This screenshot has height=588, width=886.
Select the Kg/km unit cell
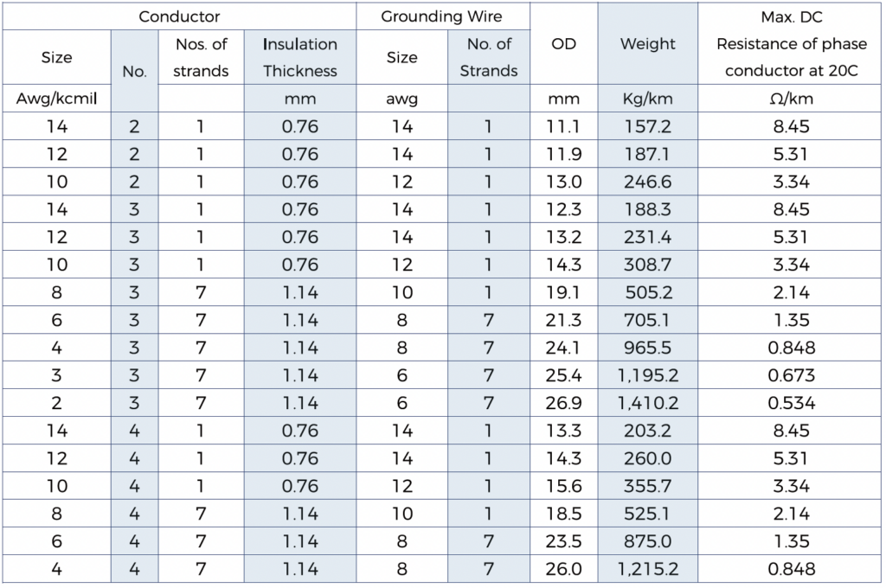coord(647,99)
